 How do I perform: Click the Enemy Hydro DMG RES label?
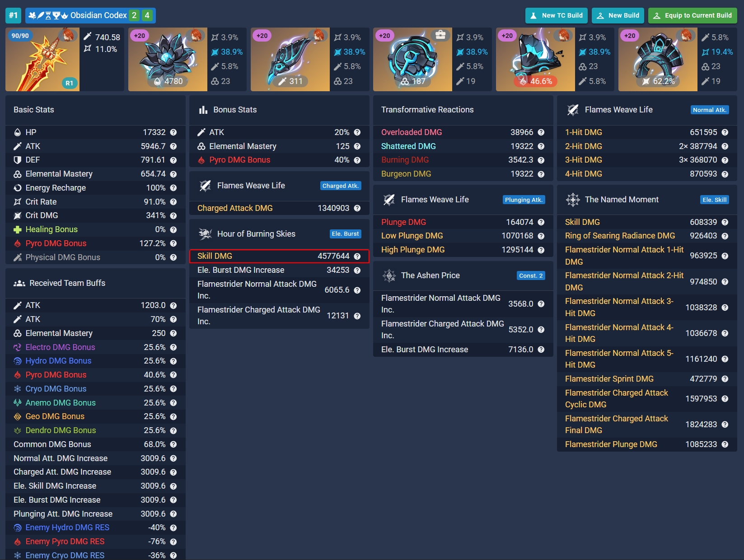point(67,527)
